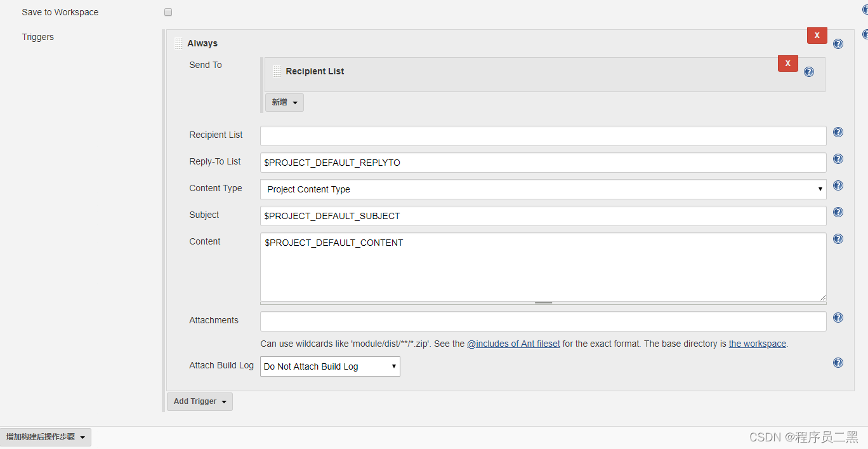Open help icon for Content Type
Image resolution: width=868 pixels, height=449 pixels.
838,185
